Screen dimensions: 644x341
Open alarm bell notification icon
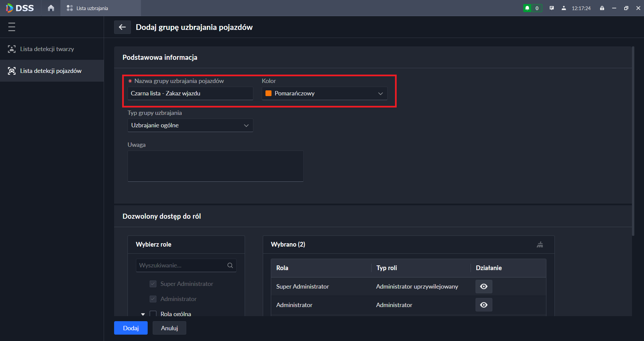(527, 8)
